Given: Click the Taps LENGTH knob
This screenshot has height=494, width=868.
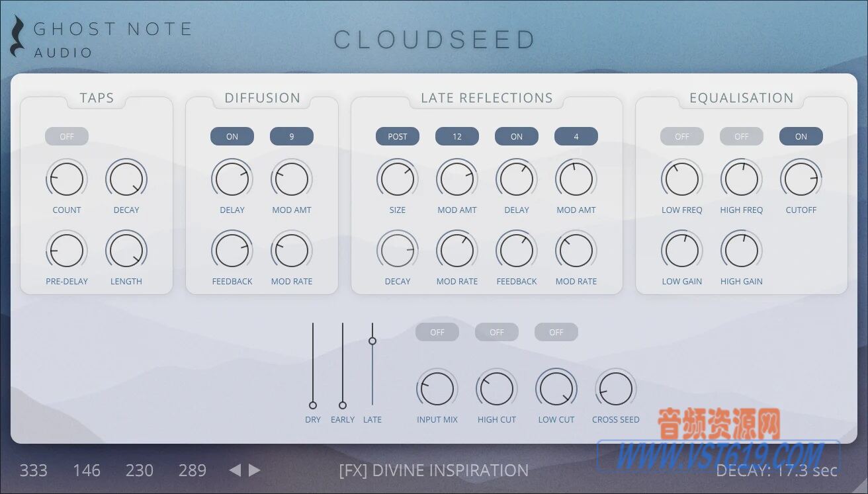Looking at the screenshot, I should pos(126,251).
